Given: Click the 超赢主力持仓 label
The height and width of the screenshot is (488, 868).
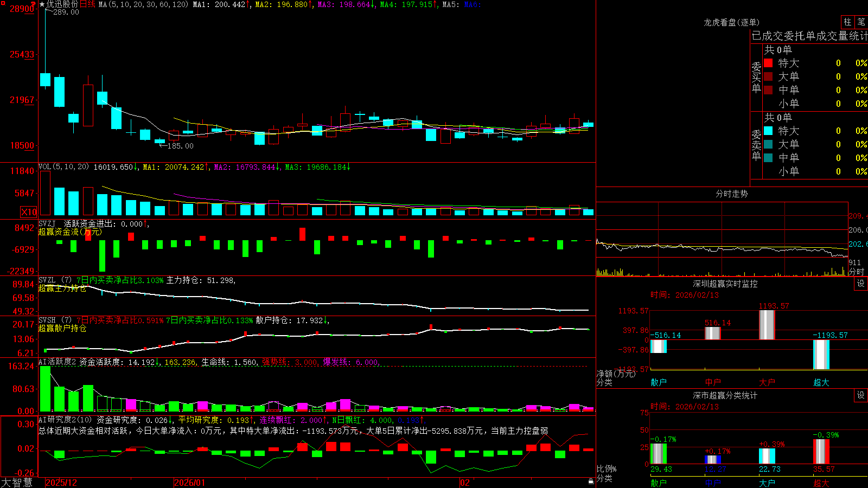Looking at the screenshot, I should point(62,288).
